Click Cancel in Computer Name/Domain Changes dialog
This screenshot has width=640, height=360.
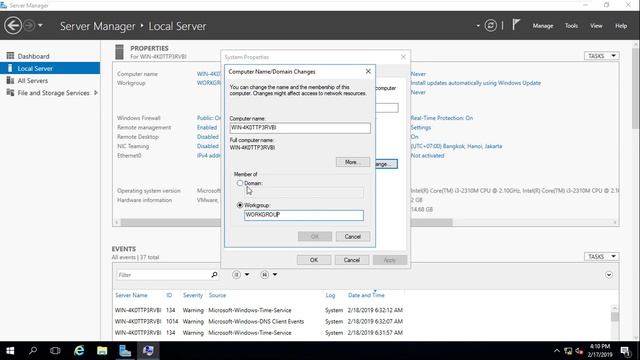click(x=353, y=236)
